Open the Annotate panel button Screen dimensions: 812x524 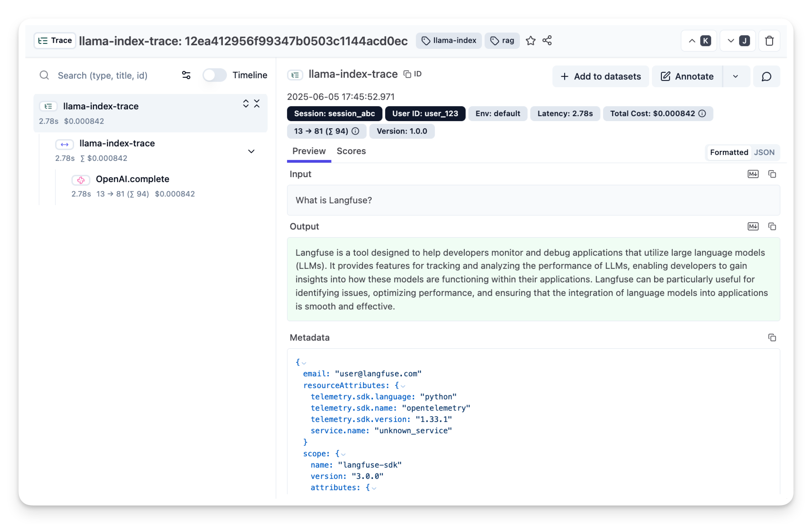tap(687, 76)
